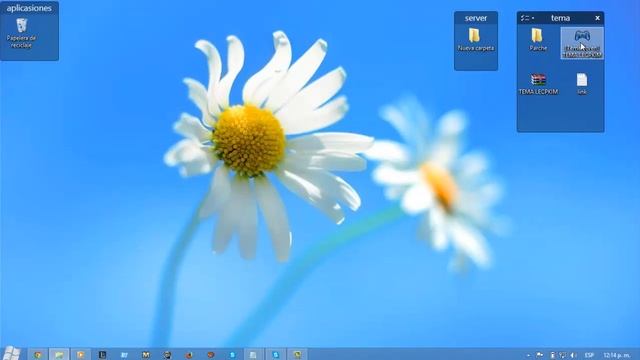Launch Google Chrome from the taskbar
The height and width of the screenshot is (360, 640).
pyautogui.click(x=38, y=355)
